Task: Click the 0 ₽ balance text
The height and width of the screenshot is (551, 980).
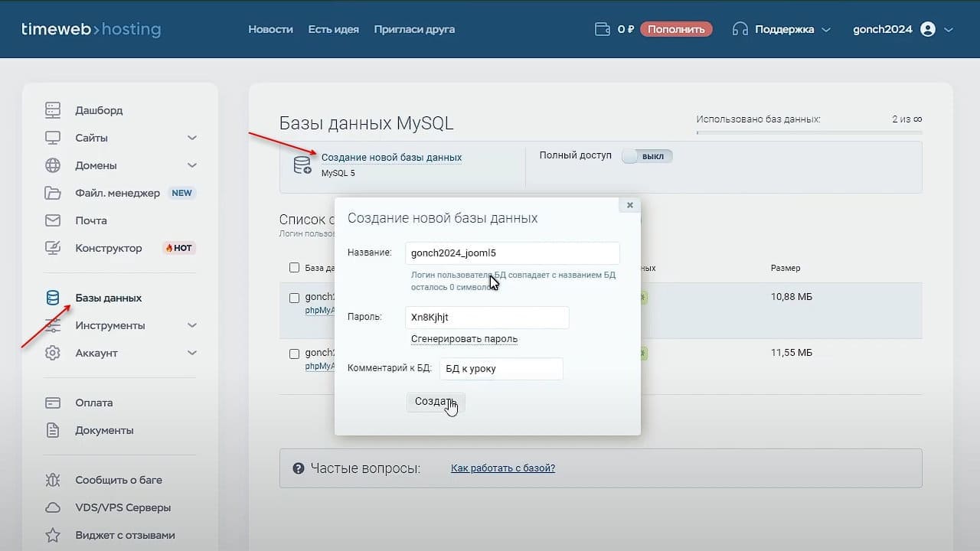Action: tap(626, 29)
